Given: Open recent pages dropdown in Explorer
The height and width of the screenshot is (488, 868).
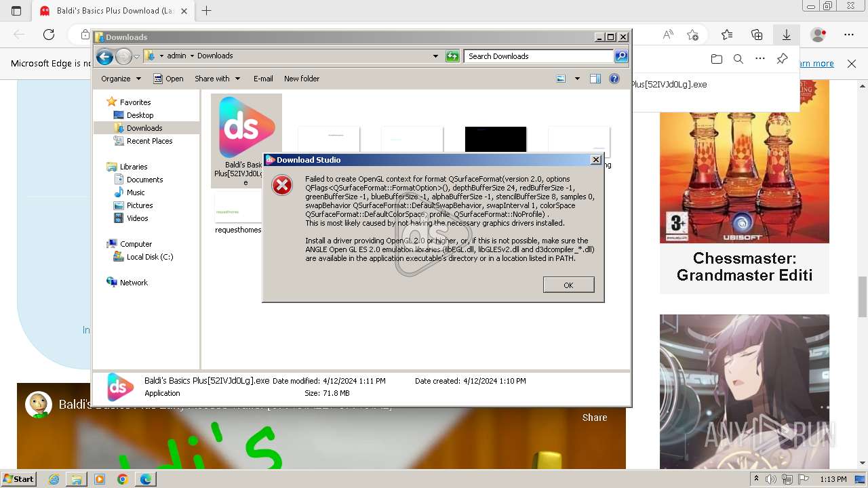Looking at the screenshot, I should 136,57.
